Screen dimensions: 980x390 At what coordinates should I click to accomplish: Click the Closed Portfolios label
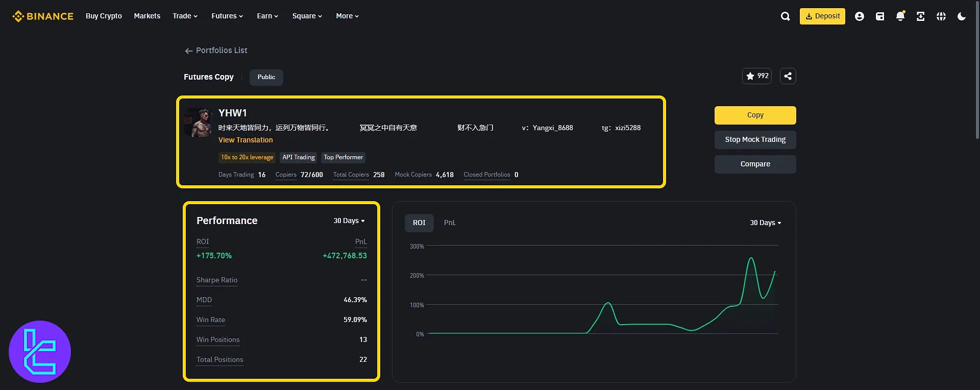point(487,175)
